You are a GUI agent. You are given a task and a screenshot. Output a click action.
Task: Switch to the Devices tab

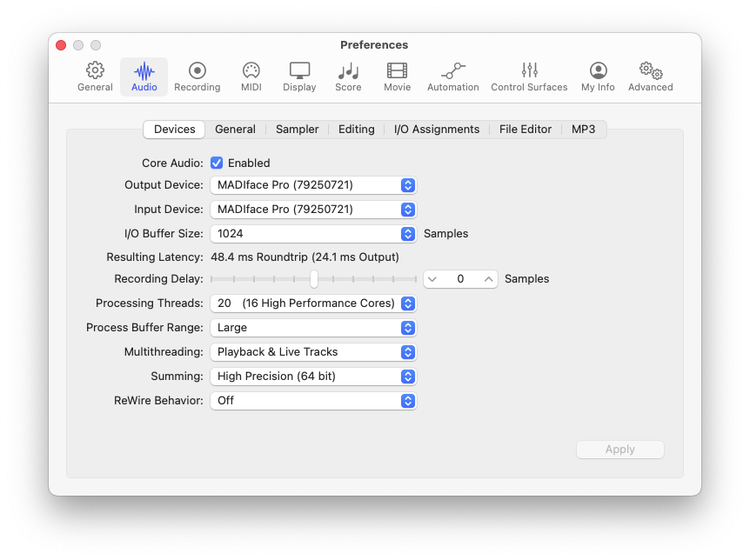pyautogui.click(x=174, y=130)
